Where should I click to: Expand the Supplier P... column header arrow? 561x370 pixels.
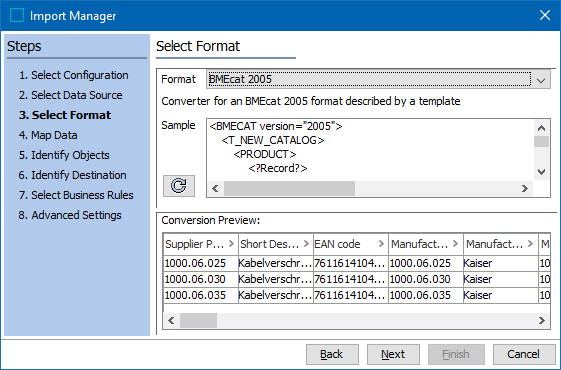[231, 244]
